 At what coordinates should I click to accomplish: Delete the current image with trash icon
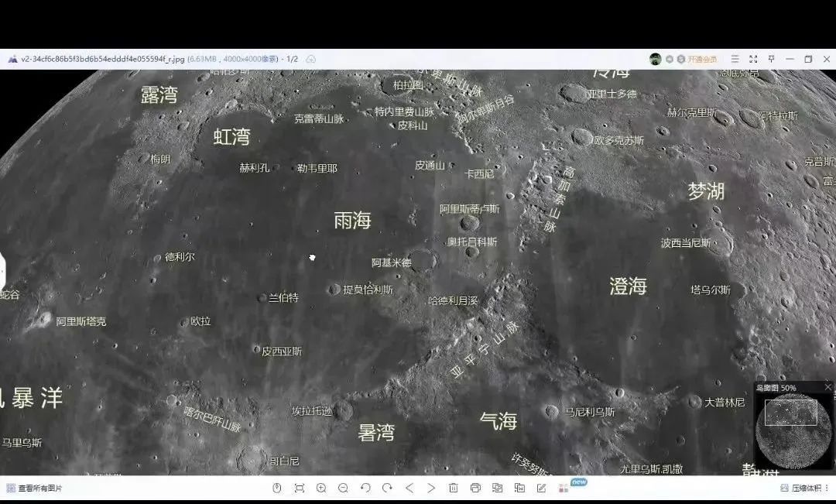point(454,488)
